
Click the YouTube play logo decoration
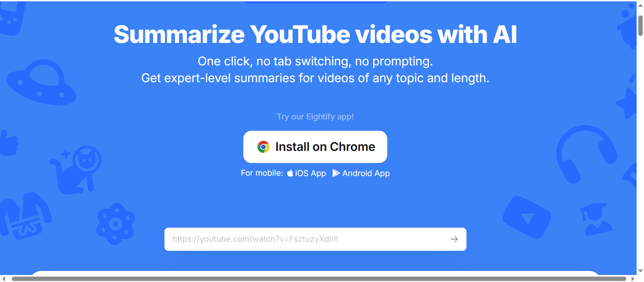tap(527, 217)
